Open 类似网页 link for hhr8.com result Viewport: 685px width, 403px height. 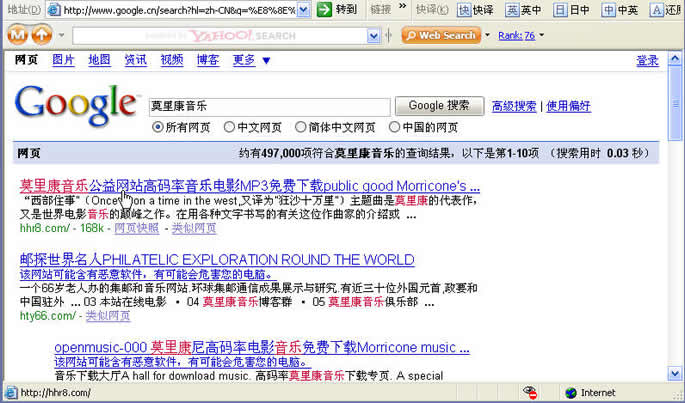194,228
